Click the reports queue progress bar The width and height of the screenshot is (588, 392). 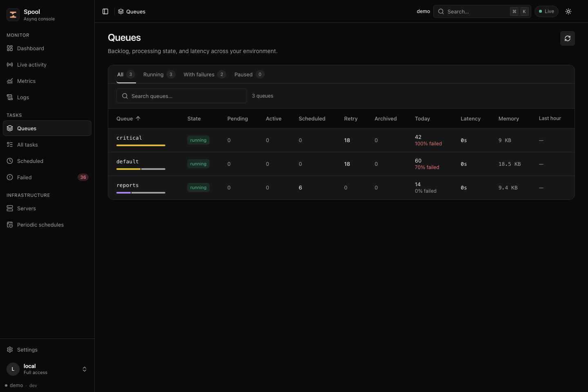click(x=141, y=193)
